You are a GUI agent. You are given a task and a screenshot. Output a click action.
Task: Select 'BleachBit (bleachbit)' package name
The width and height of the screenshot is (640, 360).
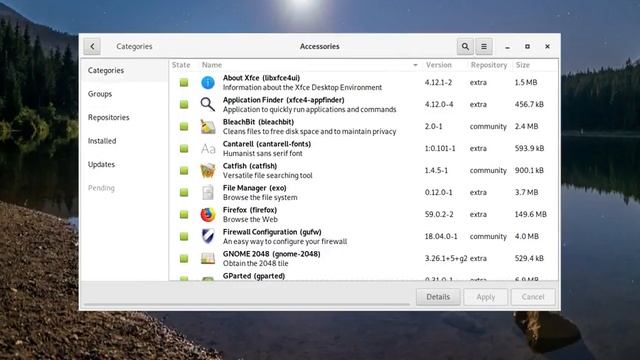pos(258,122)
